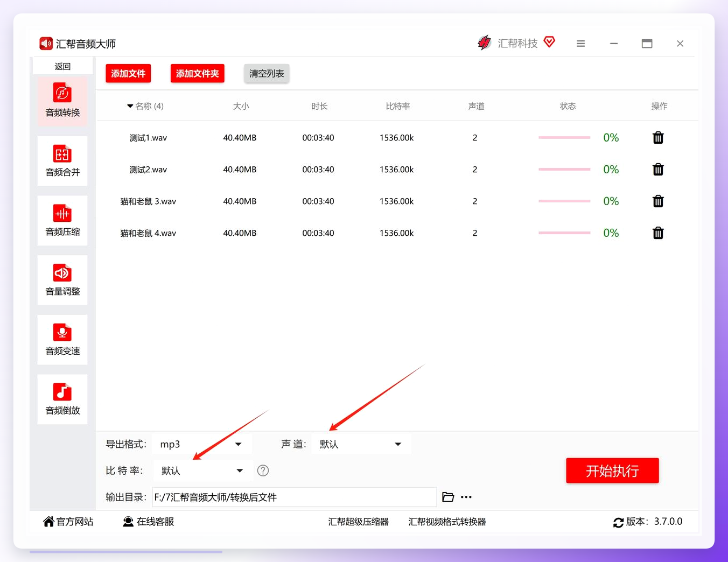Click the 大小 column header
The height and width of the screenshot is (562, 728).
click(x=241, y=106)
